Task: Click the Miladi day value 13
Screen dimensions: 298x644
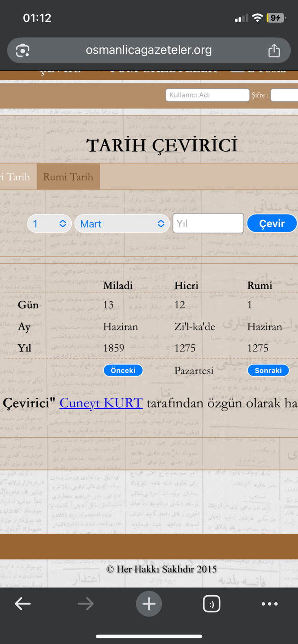Action: pyautogui.click(x=108, y=305)
